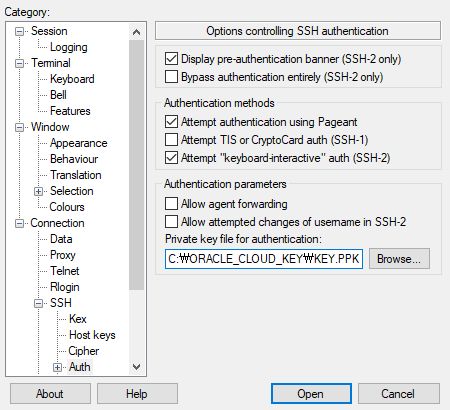Click the Browse... button
Viewport: 450px width, 410px height.
pos(399,259)
